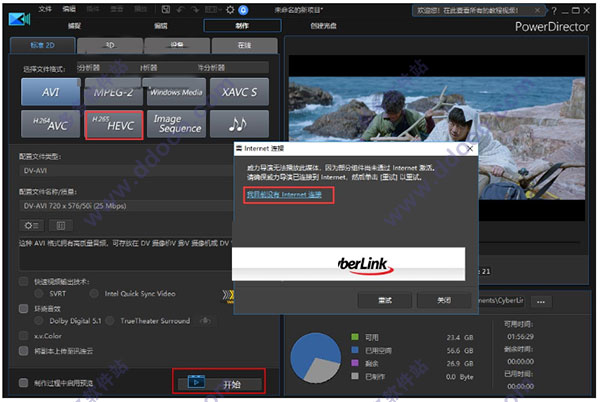The height and width of the screenshot is (402, 600).
Task: Click the blue 已用空间 legend swatch
Action: (355, 350)
